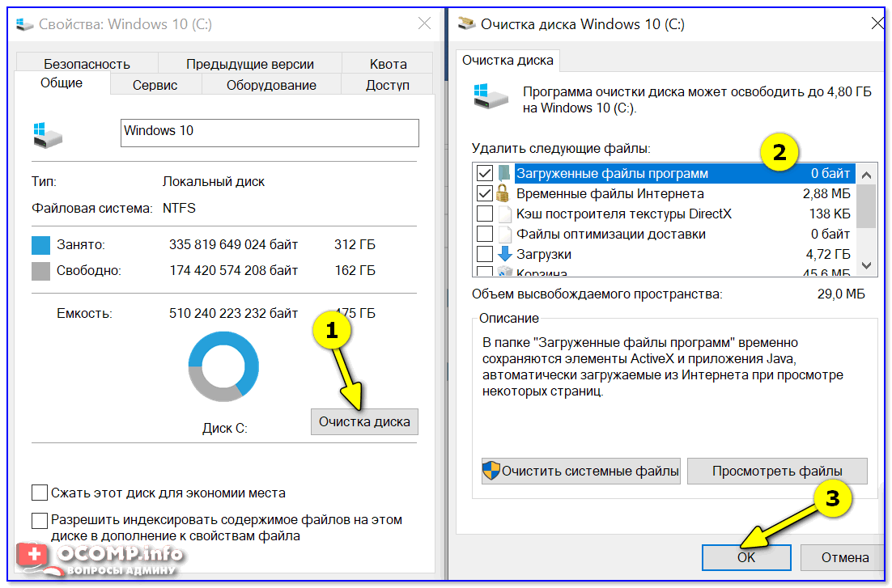The width and height of the screenshot is (892, 588).
Task: Click the Диск C: label under the chart
Action: coord(225,428)
